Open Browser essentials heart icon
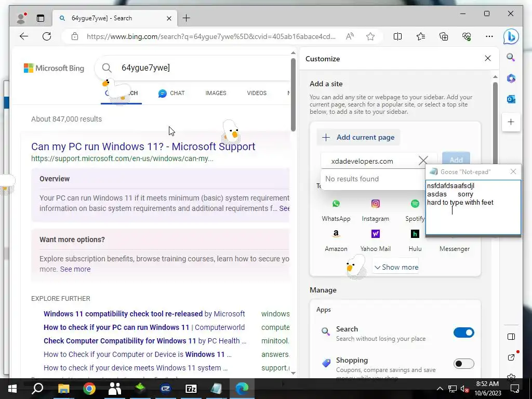Image resolution: width=532 pixels, height=399 pixels. pyautogui.click(x=467, y=36)
